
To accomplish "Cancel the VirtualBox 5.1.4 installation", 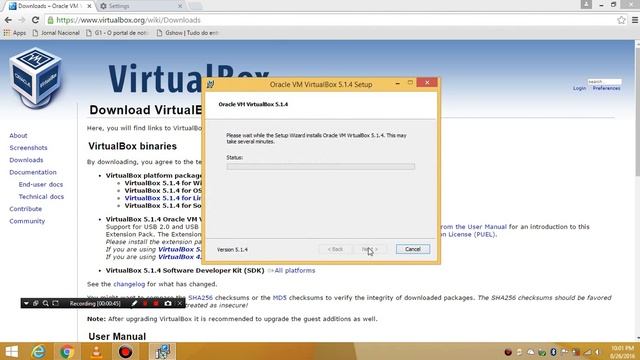I will point(413,249).
